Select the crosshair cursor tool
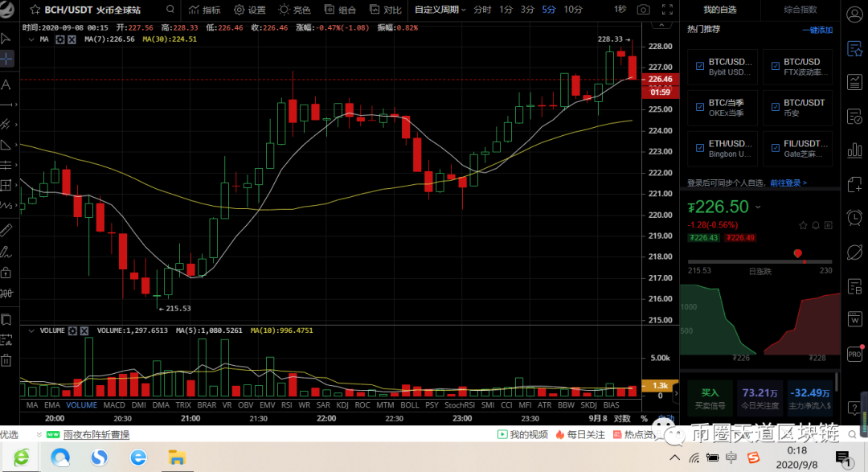The width and height of the screenshot is (868, 472). 6,58
